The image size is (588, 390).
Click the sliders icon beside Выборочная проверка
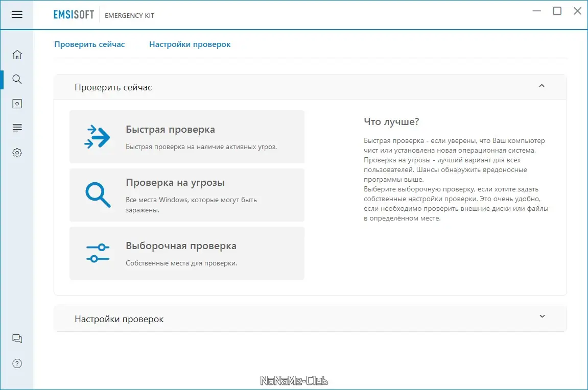click(98, 253)
